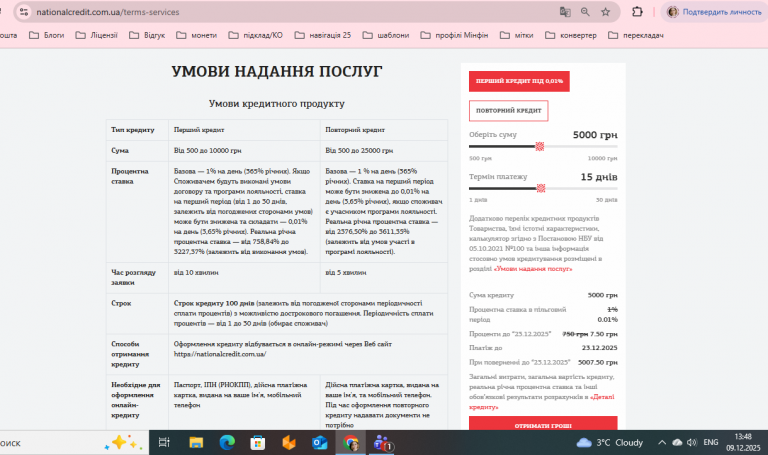Open the profile avatar Подтвердить личность

point(716,12)
